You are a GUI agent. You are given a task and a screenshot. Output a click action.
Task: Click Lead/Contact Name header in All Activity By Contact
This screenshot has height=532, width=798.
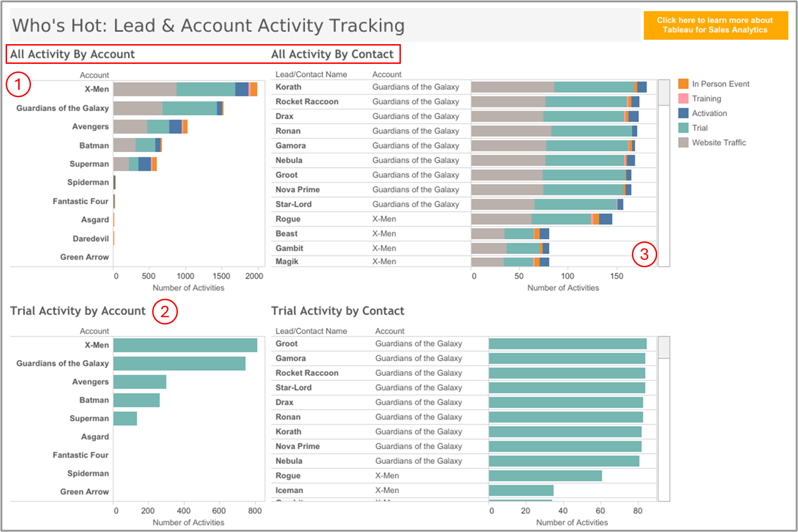point(311,74)
